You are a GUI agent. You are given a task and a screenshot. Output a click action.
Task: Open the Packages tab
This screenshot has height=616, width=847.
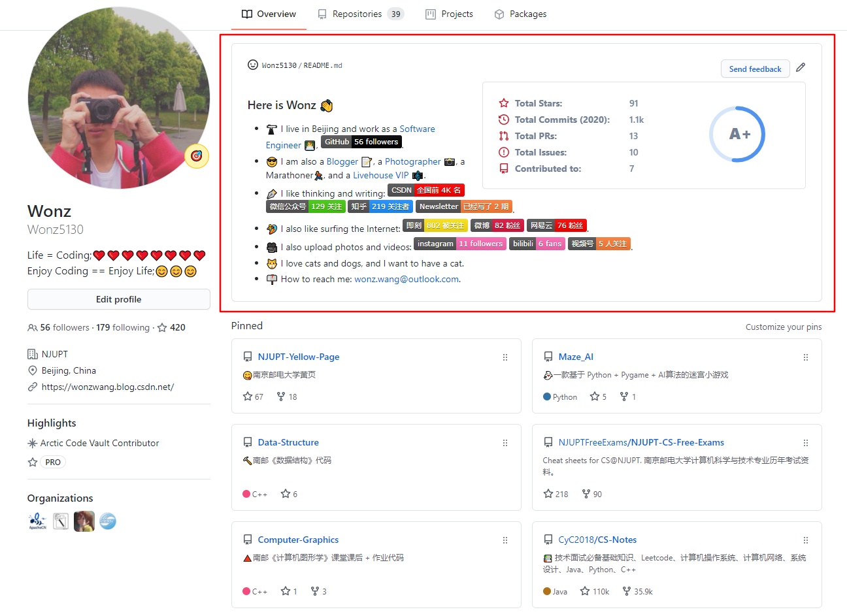pos(520,14)
